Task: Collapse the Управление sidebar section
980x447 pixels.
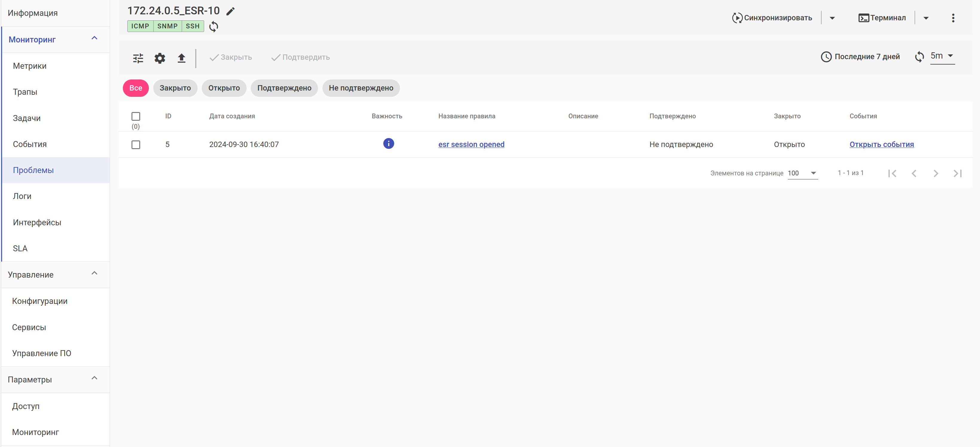Action: 94,273
